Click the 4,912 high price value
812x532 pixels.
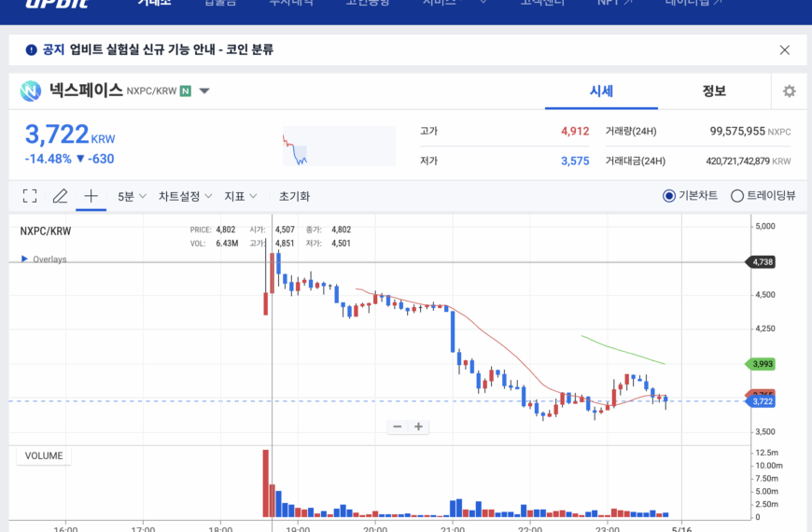pos(575,131)
